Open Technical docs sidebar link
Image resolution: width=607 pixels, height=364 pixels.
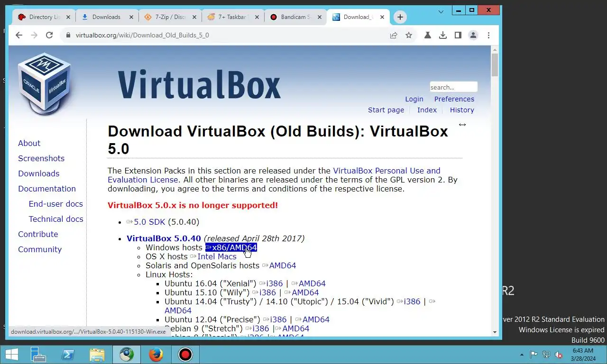pos(56,219)
